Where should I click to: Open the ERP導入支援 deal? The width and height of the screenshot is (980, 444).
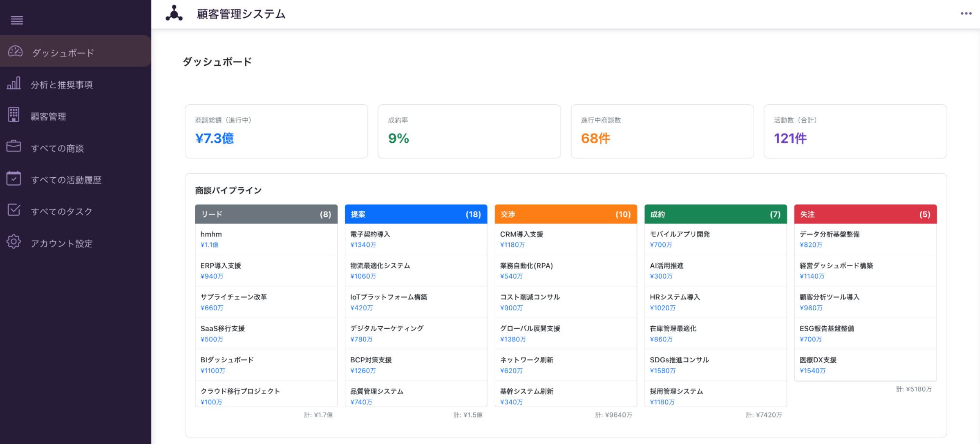[x=266, y=271]
